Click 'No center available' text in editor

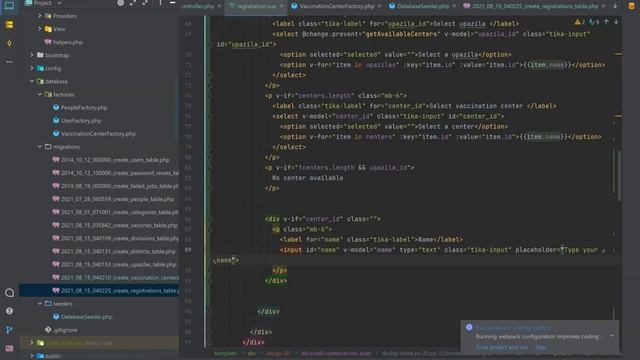[x=307, y=178]
